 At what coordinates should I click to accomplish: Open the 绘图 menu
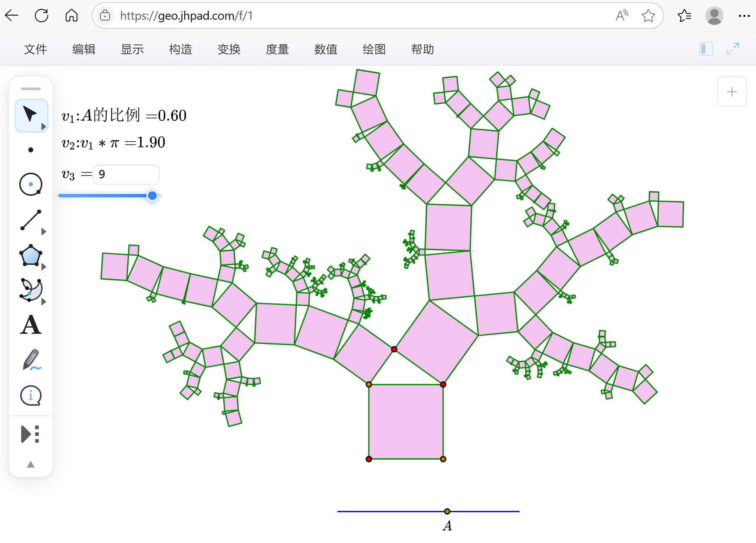(x=374, y=49)
